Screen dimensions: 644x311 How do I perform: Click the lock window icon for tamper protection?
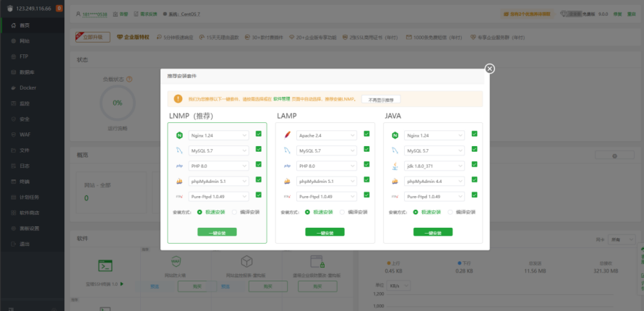click(317, 261)
